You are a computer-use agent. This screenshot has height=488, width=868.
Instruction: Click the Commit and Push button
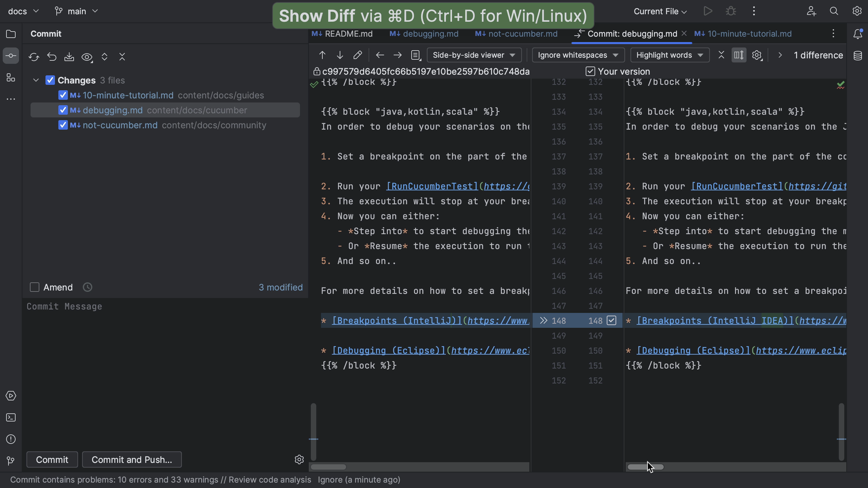tap(132, 460)
